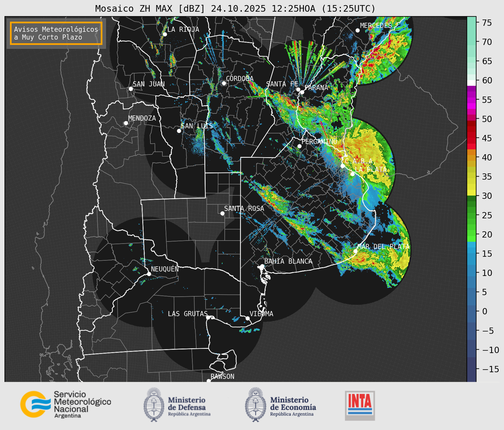Click the NEUQUÉN label text

(165, 269)
